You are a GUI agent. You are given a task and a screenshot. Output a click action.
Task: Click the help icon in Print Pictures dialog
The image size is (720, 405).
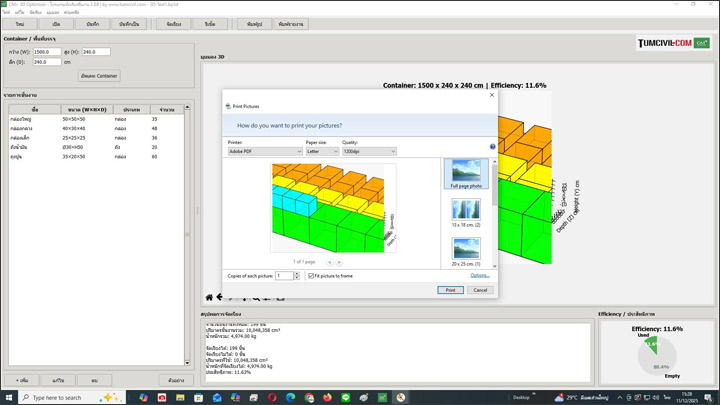coord(492,147)
